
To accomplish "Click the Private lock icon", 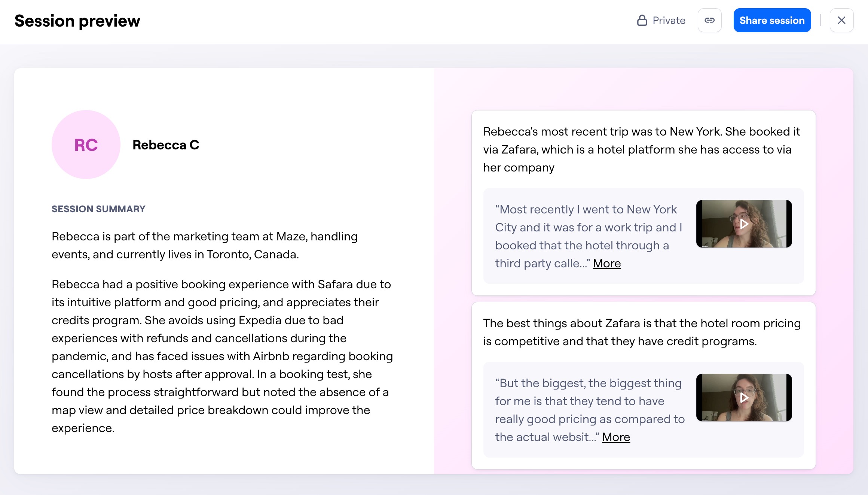I will [x=642, y=20].
